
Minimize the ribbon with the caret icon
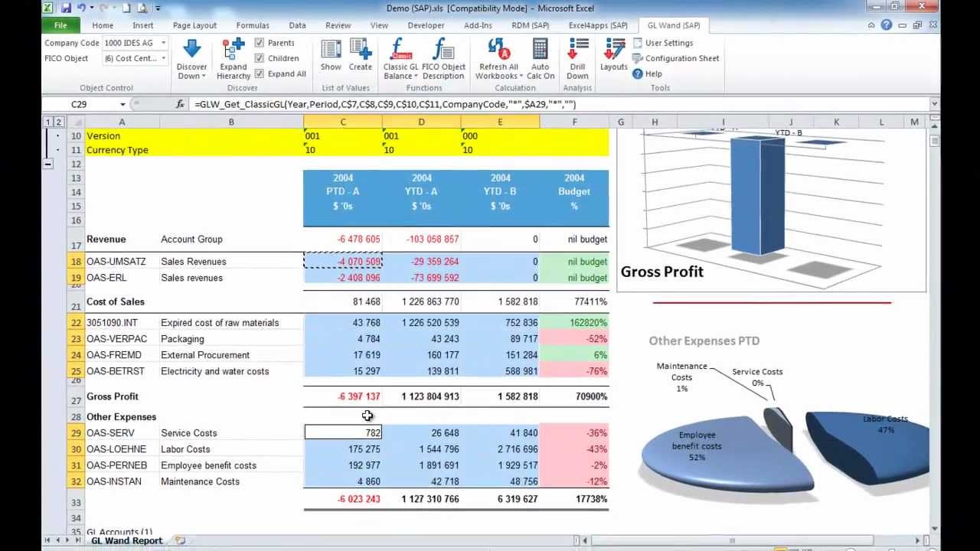tap(871, 25)
